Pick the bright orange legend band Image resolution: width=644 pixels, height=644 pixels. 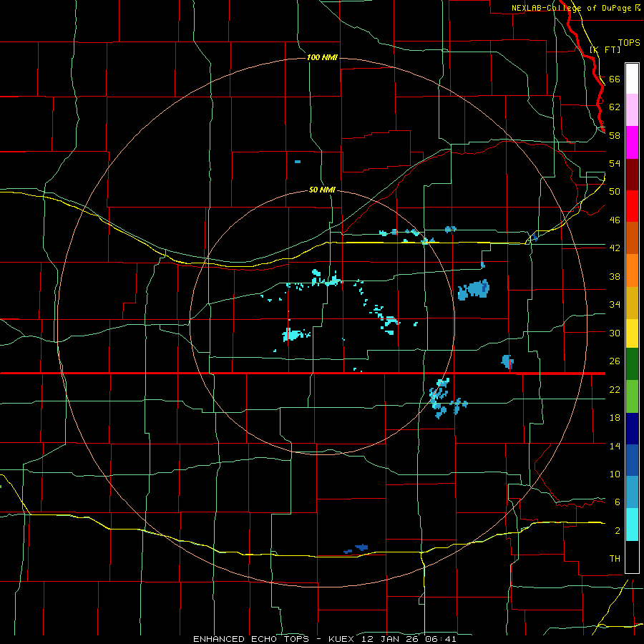[632, 270]
